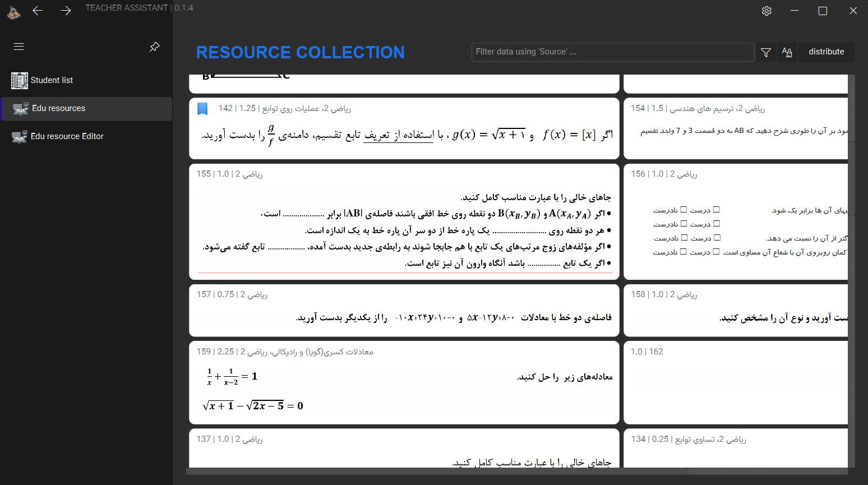Select card header '157 | 0.75'
The height and width of the screenshot is (485, 868).
coord(232,295)
